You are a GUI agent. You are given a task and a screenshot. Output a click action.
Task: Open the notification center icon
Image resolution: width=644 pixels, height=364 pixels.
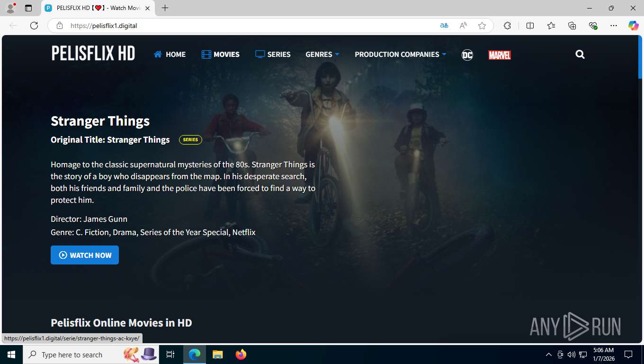(628, 355)
